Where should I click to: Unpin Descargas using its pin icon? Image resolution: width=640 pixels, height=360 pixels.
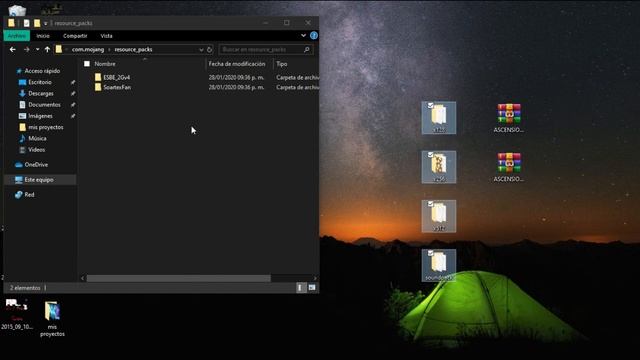click(73, 93)
